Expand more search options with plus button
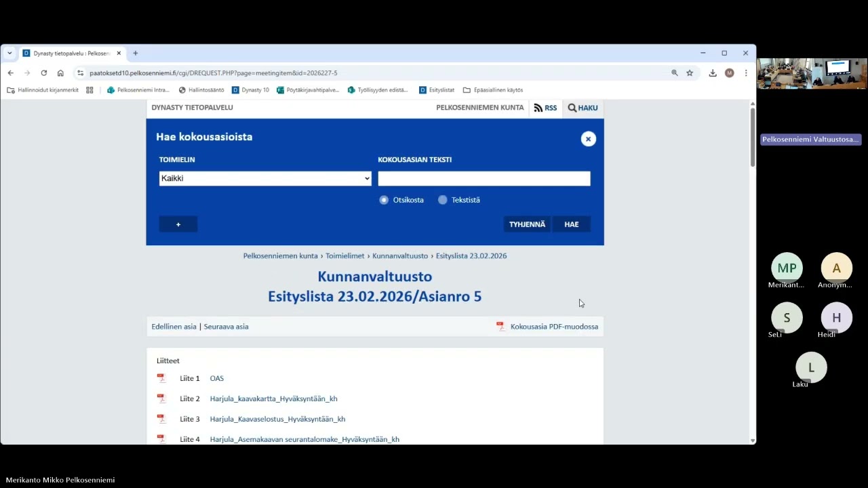The width and height of the screenshot is (868, 488). tap(178, 224)
